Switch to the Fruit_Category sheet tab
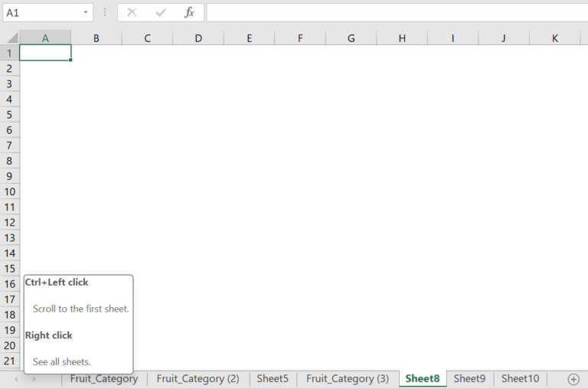 coord(104,379)
